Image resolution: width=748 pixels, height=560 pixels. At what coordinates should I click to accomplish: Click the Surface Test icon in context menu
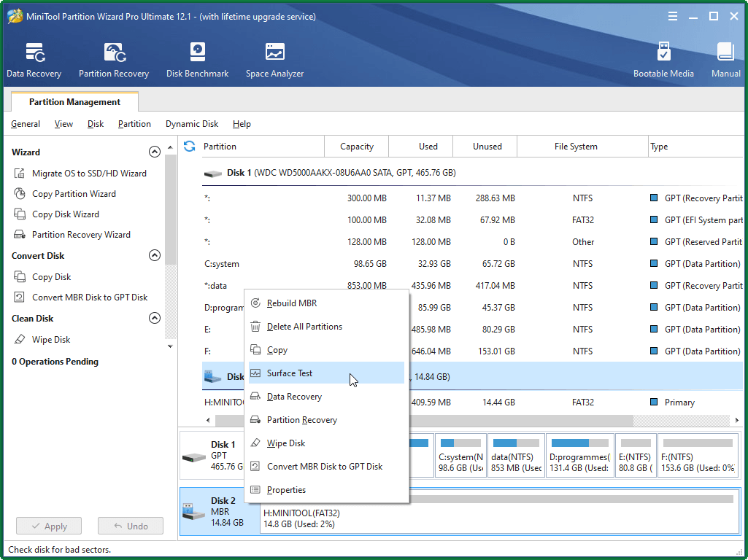coord(255,373)
